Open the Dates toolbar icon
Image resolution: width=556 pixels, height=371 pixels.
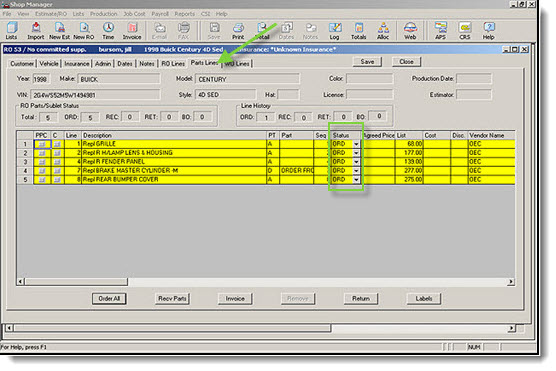(286, 31)
